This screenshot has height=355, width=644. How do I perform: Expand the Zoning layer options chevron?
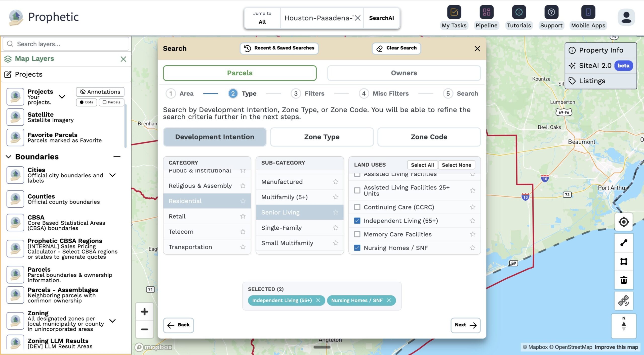(113, 321)
